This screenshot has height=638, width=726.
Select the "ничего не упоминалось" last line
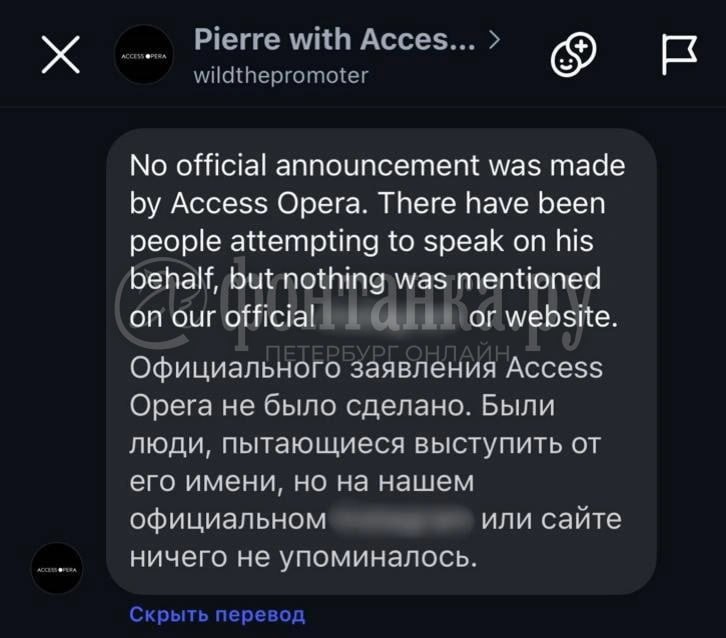click(x=303, y=557)
